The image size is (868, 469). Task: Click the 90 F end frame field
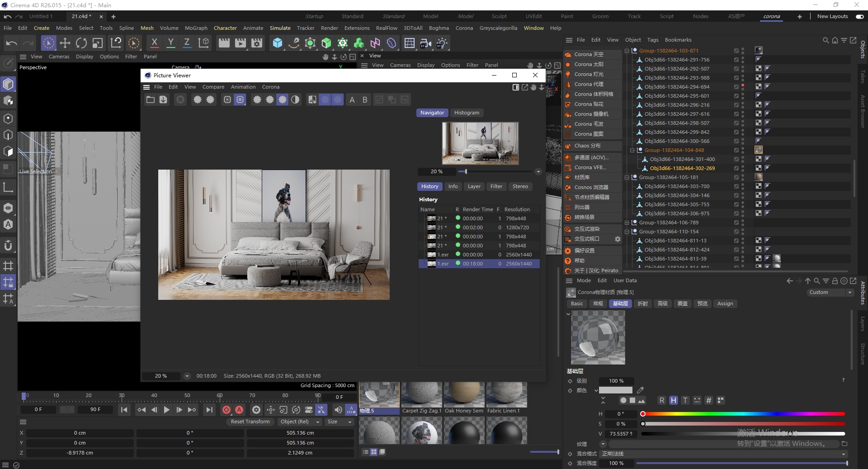[x=95, y=409]
